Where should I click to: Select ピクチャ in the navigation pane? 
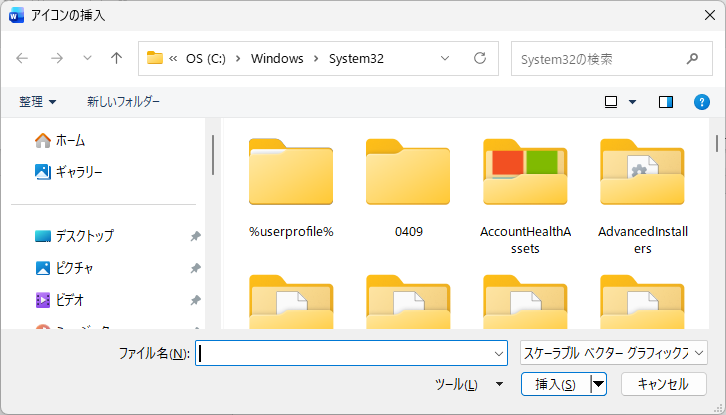(x=64, y=268)
